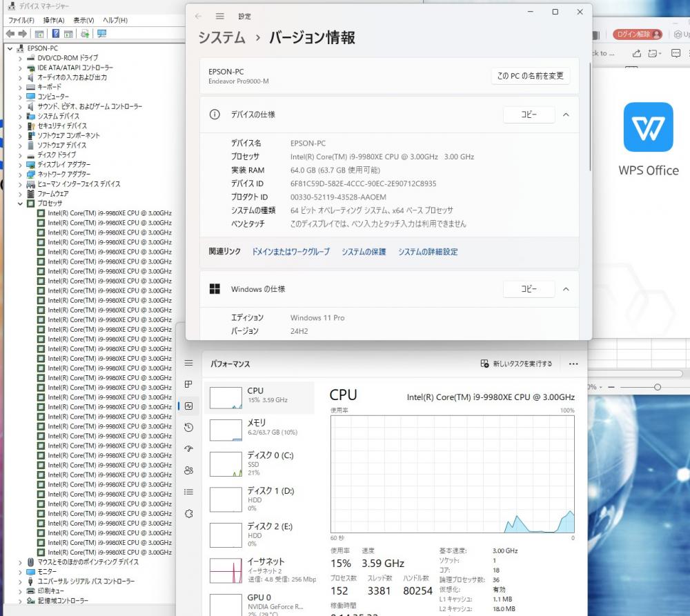This screenshot has width=690, height=616.
Task: Collapse the デバイスの仕様 section chevron
Action: [x=566, y=115]
